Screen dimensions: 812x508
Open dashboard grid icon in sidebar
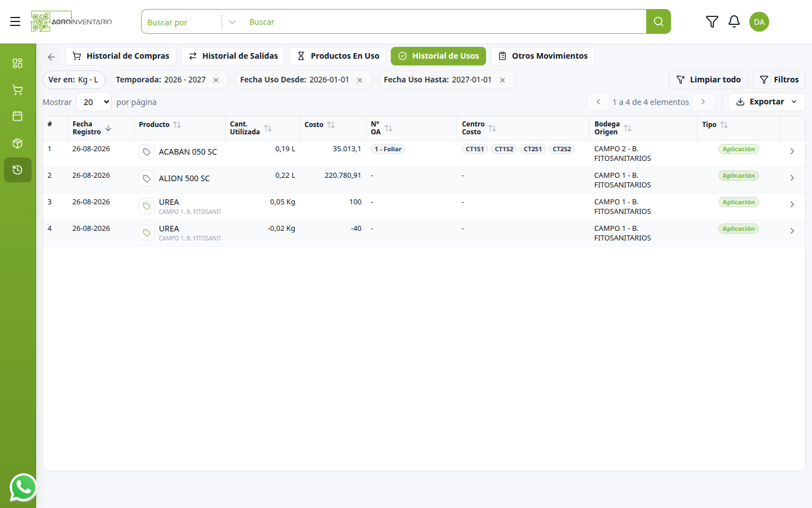(x=17, y=63)
